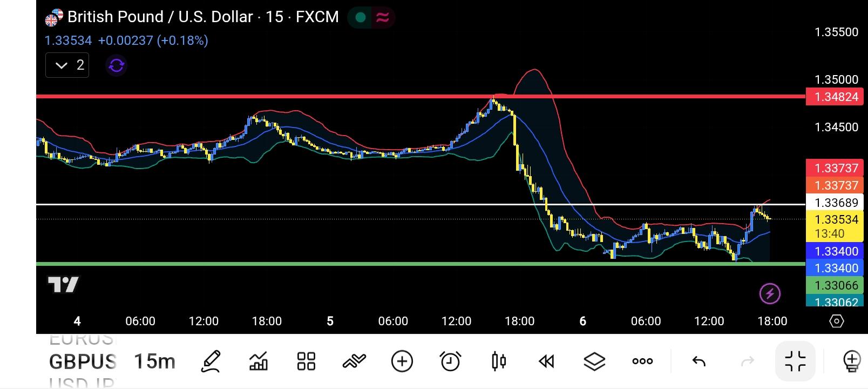868x389 pixels.
Task: Exit fullscreen with the collapse icon
Action: [x=795, y=361]
